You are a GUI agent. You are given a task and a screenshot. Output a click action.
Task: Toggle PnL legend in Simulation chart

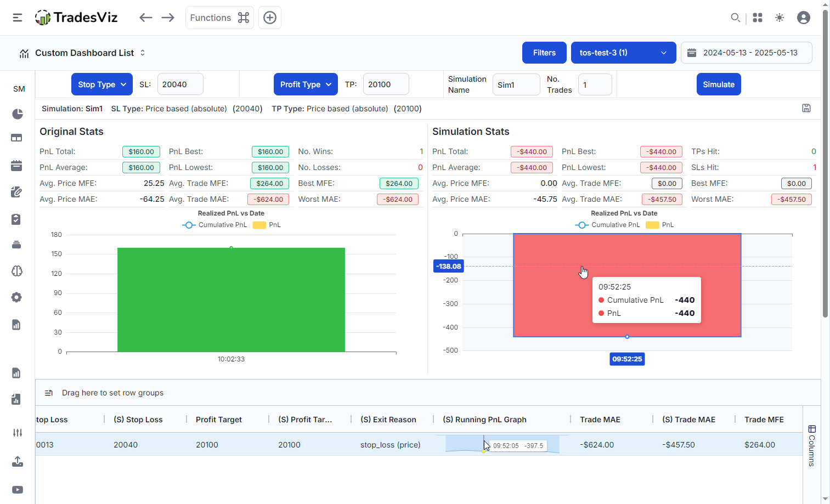pos(660,225)
